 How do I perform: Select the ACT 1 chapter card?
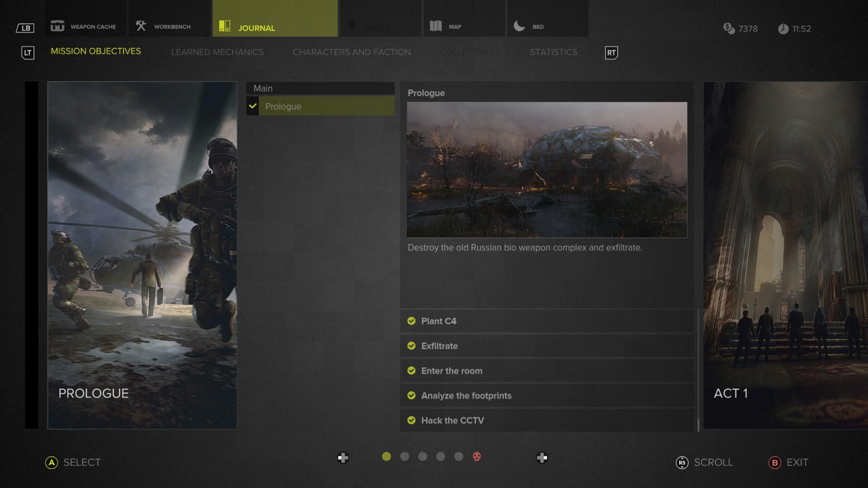pos(786,255)
